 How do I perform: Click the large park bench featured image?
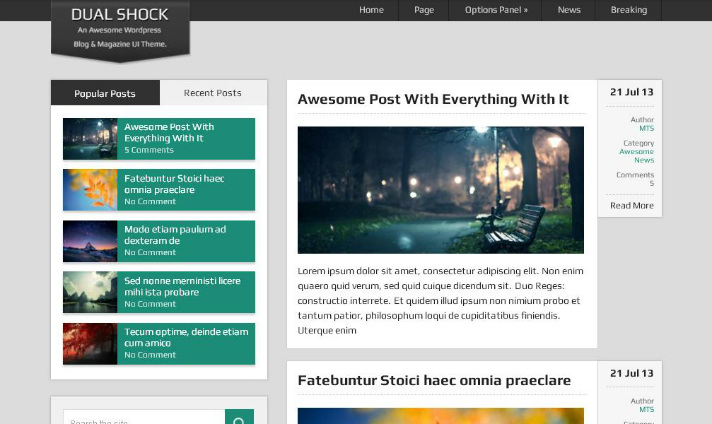tap(440, 190)
